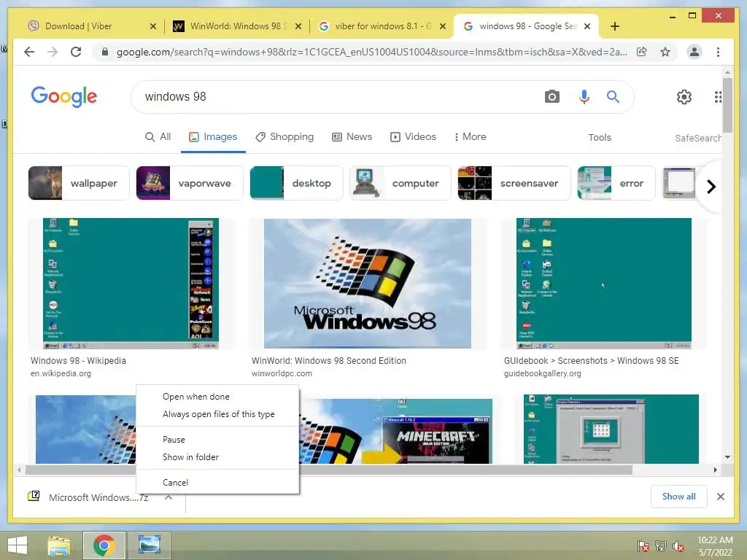The width and height of the screenshot is (747, 560).
Task: Click the Google logo
Action: (x=64, y=97)
